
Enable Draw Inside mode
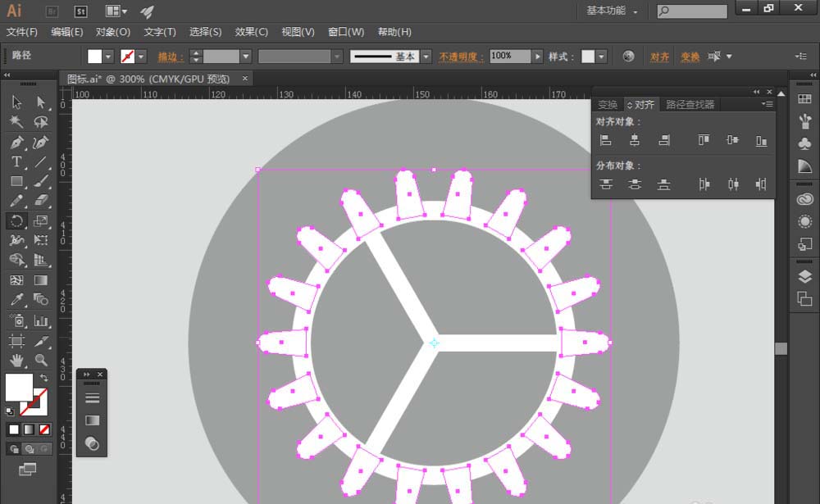(45, 449)
